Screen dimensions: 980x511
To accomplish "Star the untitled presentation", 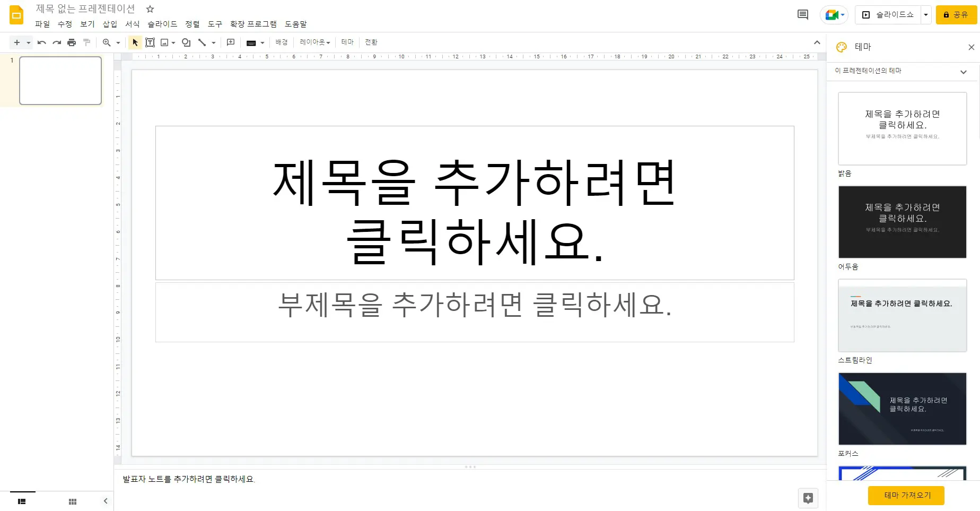I will (x=150, y=9).
